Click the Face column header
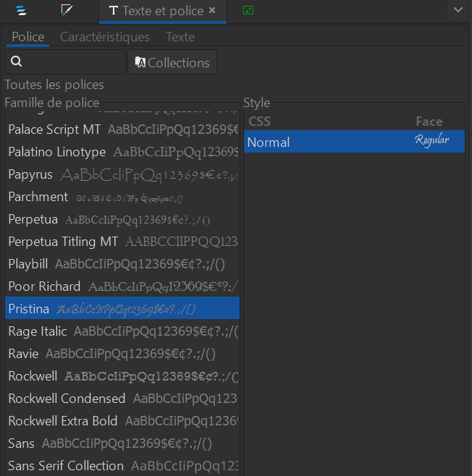The width and height of the screenshot is (472, 476). pyautogui.click(x=437, y=122)
